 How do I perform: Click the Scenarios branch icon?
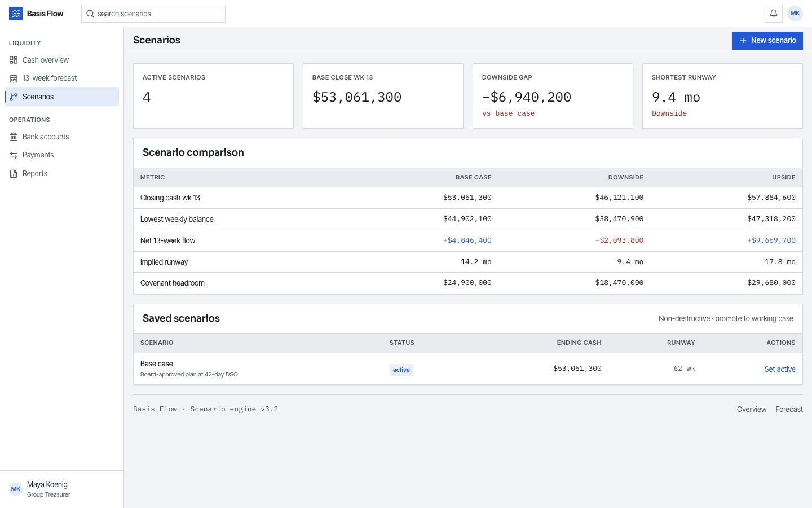click(14, 97)
